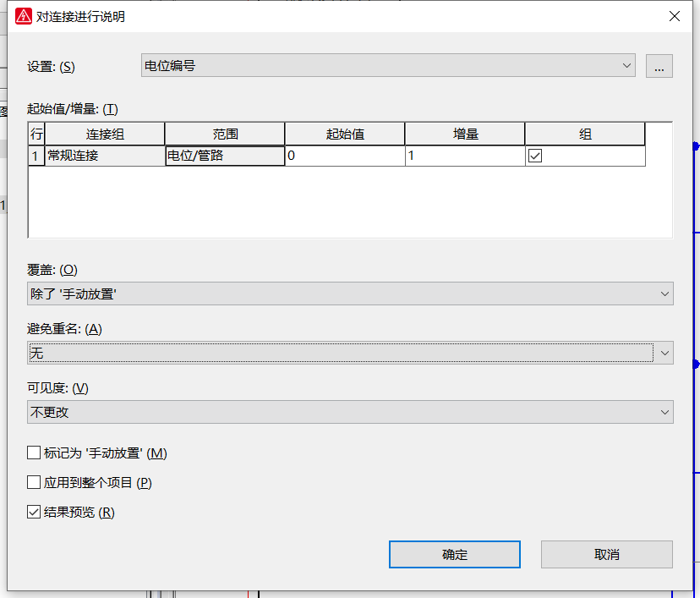Image resolution: width=700 pixels, height=598 pixels.
Task: Expand the 覆盖 dropdown
Action: (x=350, y=294)
